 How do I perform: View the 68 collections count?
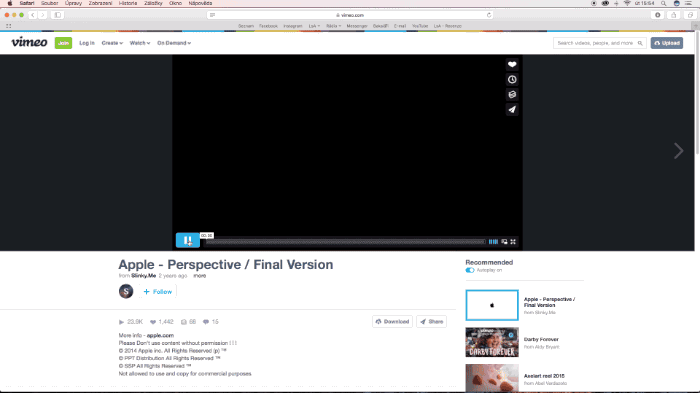tap(188, 322)
